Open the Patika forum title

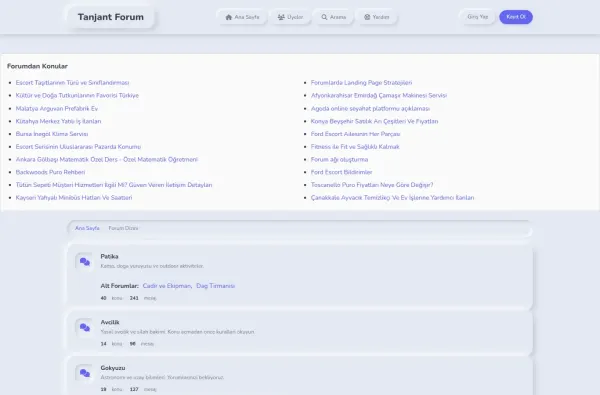[109, 256]
